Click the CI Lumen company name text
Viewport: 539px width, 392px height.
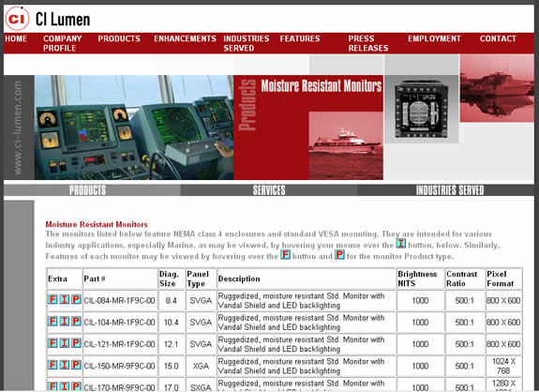63,20
